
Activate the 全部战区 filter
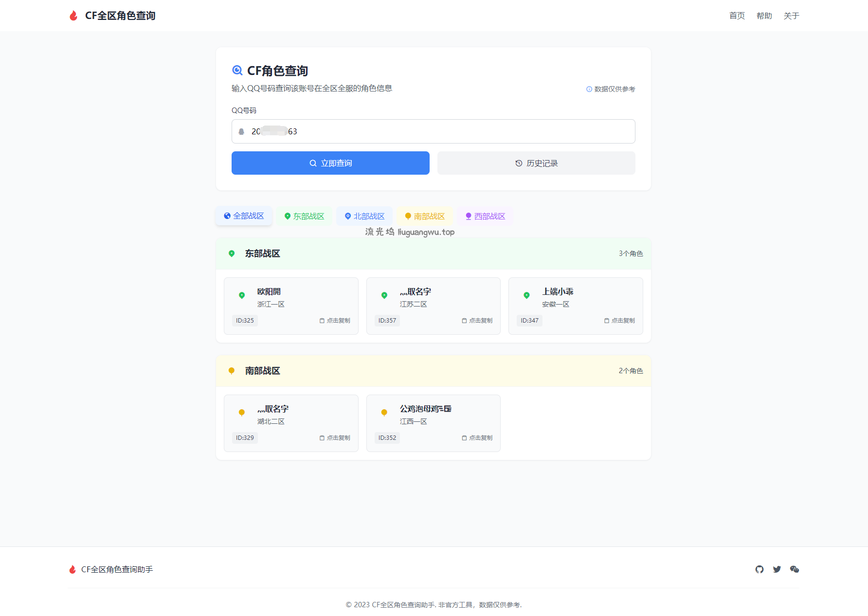click(243, 216)
